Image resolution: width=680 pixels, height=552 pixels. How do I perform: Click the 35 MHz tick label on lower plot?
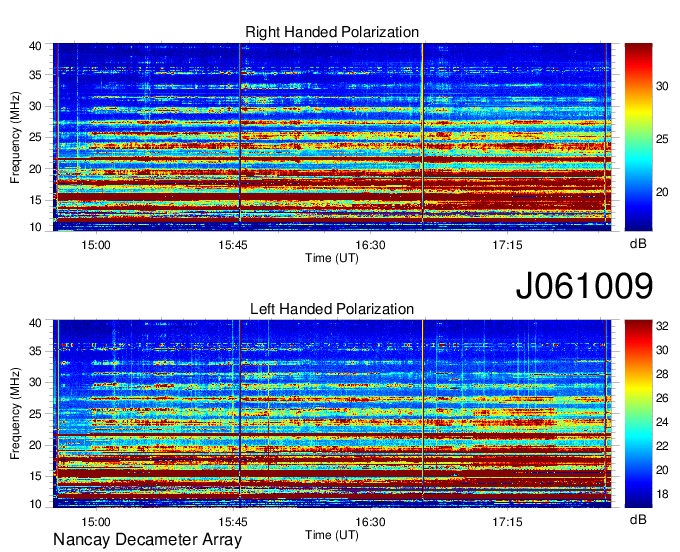35,351
